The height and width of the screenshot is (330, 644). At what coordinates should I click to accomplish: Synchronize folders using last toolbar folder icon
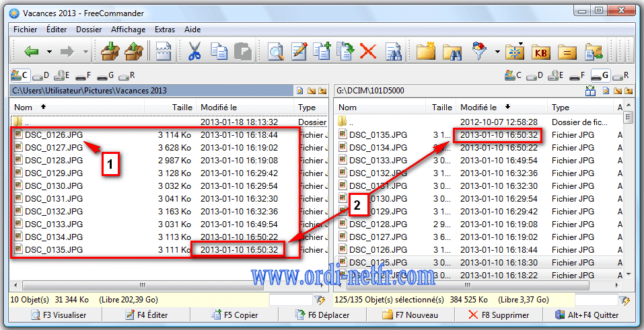point(594,52)
